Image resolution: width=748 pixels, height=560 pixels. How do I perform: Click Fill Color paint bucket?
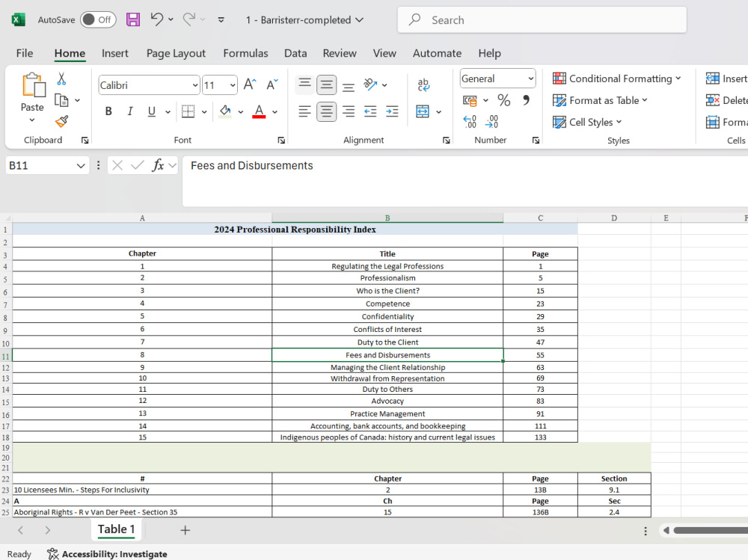(225, 111)
